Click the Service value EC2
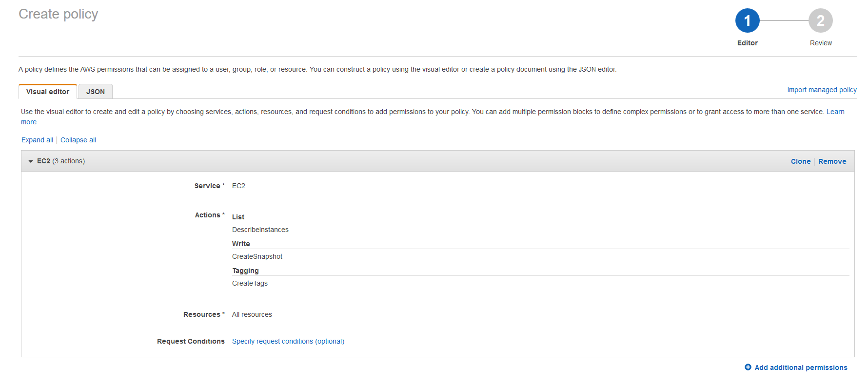This screenshot has height=387, width=868. (x=238, y=186)
